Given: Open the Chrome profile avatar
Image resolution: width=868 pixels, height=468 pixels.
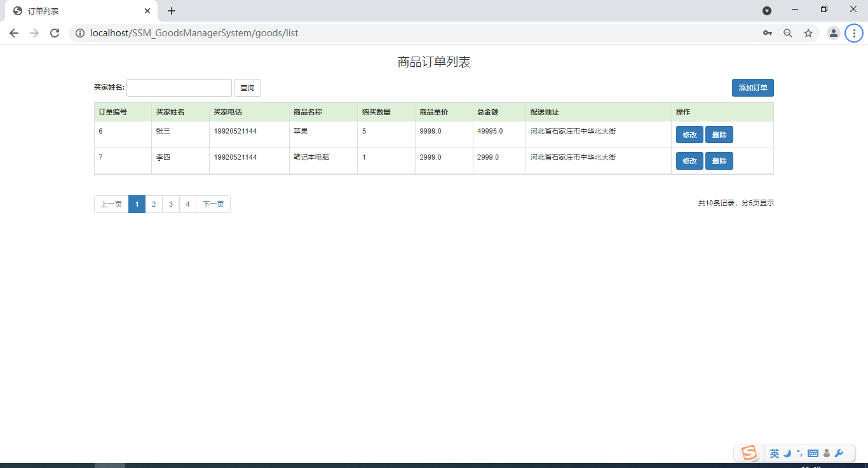Looking at the screenshot, I should [x=833, y=33].
